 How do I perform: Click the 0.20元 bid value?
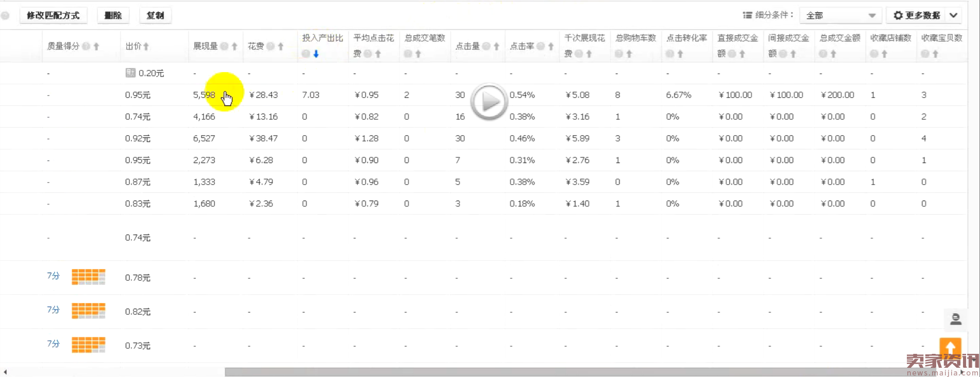pyautogui.click(x=151, y=74)
